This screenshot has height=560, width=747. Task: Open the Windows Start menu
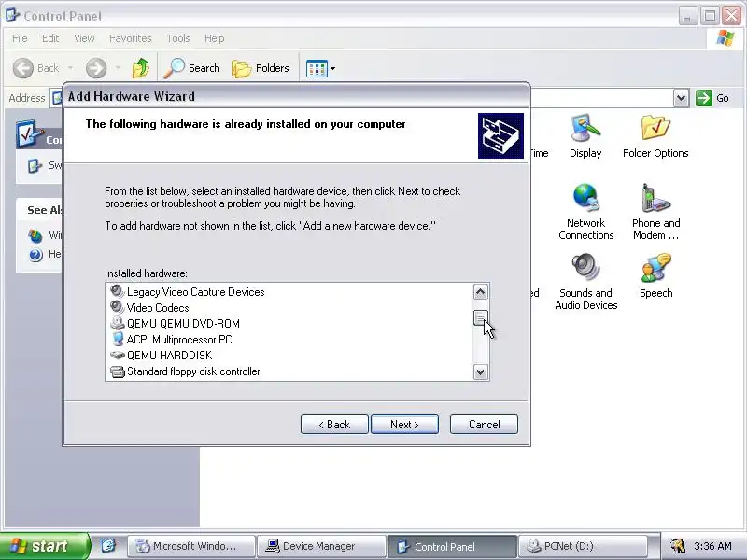44,546
